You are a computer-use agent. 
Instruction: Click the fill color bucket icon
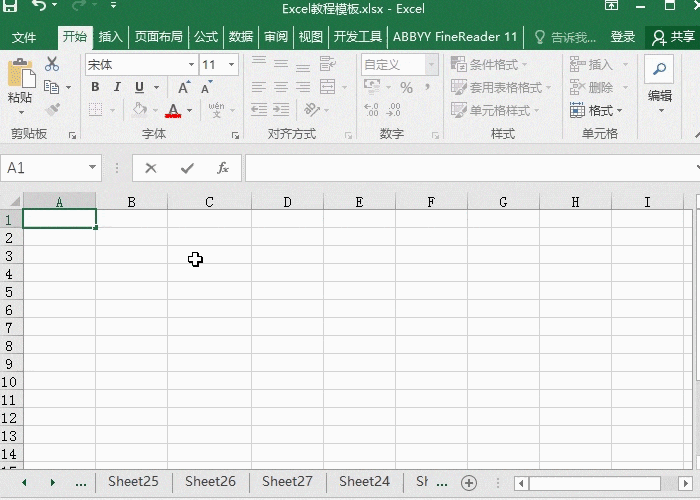point(140,109)
